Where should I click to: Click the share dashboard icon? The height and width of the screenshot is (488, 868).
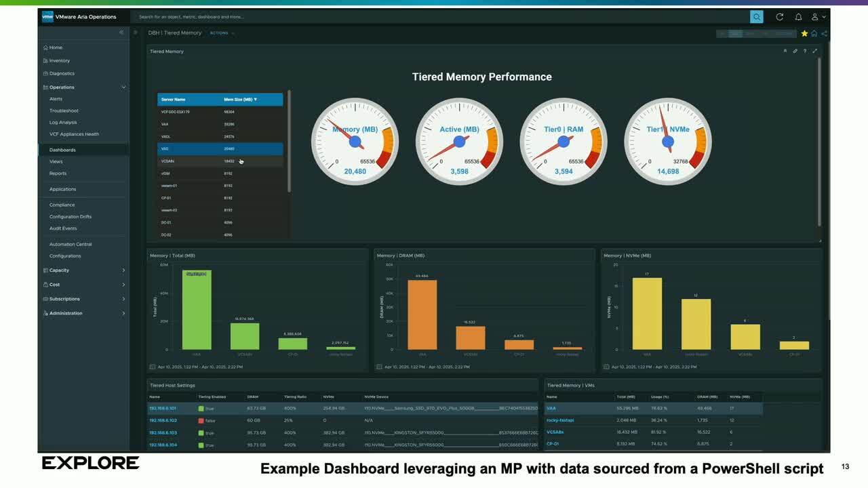tap(824, 33)
